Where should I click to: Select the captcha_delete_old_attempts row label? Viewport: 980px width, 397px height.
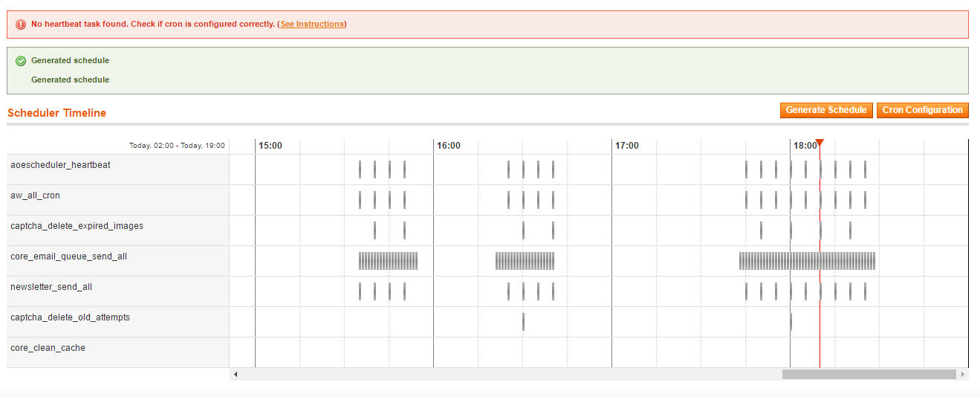(x=70, y=317)
